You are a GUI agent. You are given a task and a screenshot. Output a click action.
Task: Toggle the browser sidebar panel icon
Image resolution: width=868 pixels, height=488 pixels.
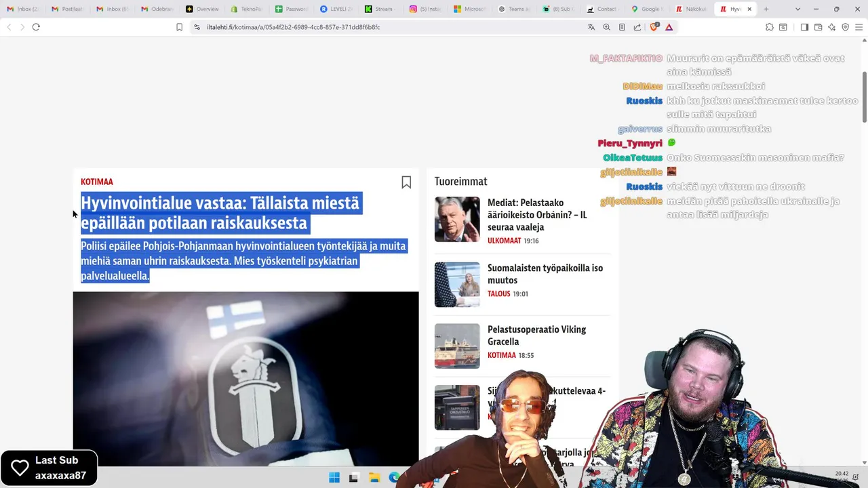pyautogui.click(x=804, y=27)
